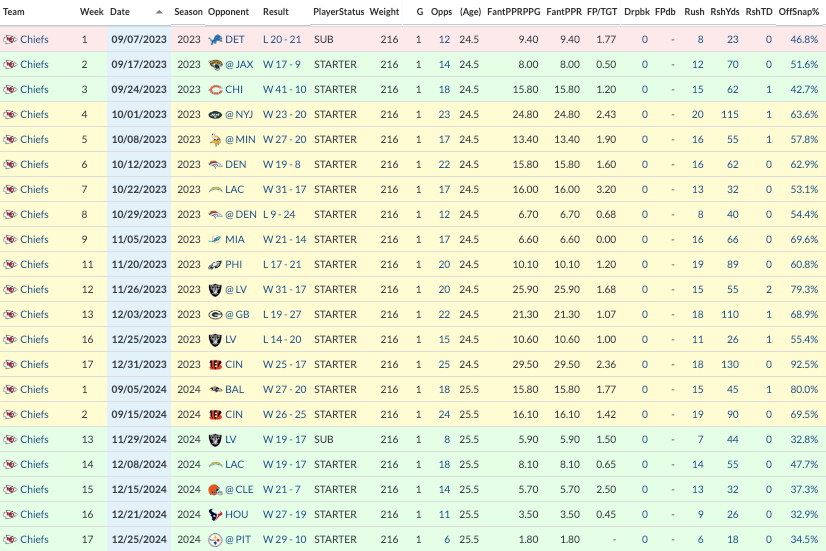
Task: Click the Chiefs logo in the 09/07/2023 row
Action: [10, 40]
